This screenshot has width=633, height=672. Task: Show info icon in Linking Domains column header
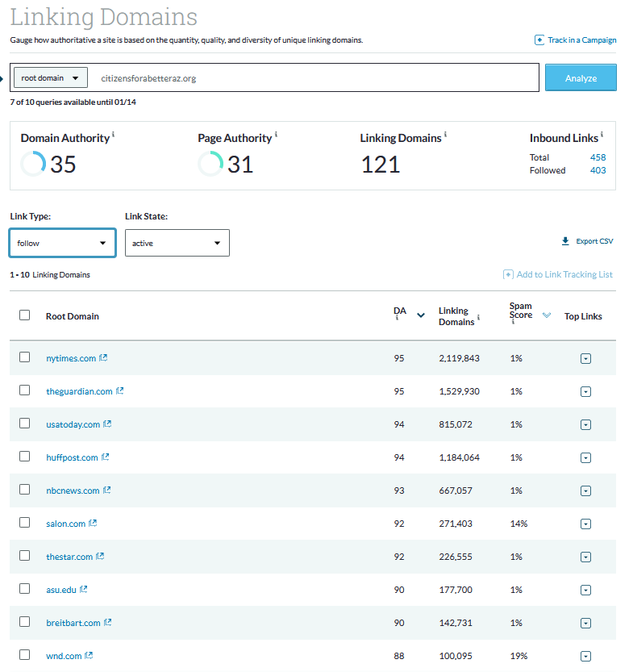pyautogui.click(x=478, y=317)
